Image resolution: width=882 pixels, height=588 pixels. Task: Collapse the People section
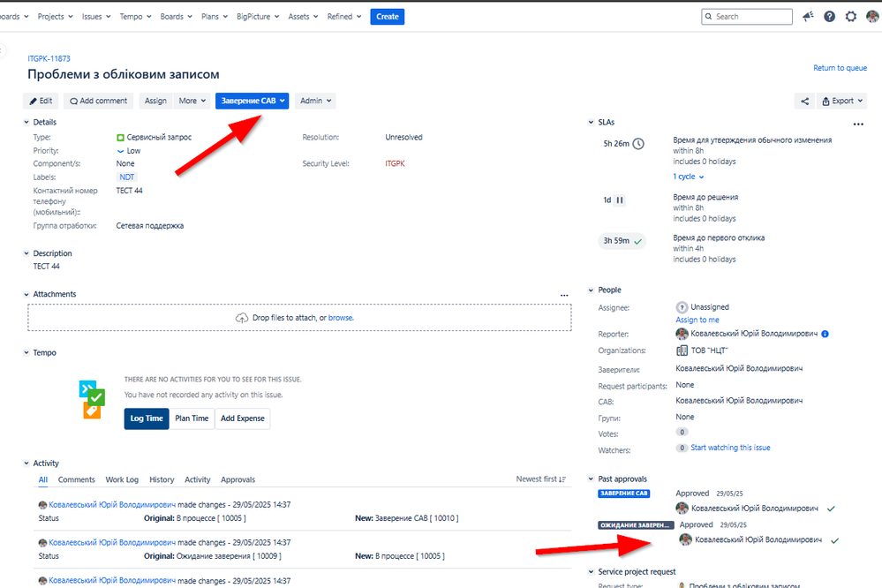[x=591, y=290]
